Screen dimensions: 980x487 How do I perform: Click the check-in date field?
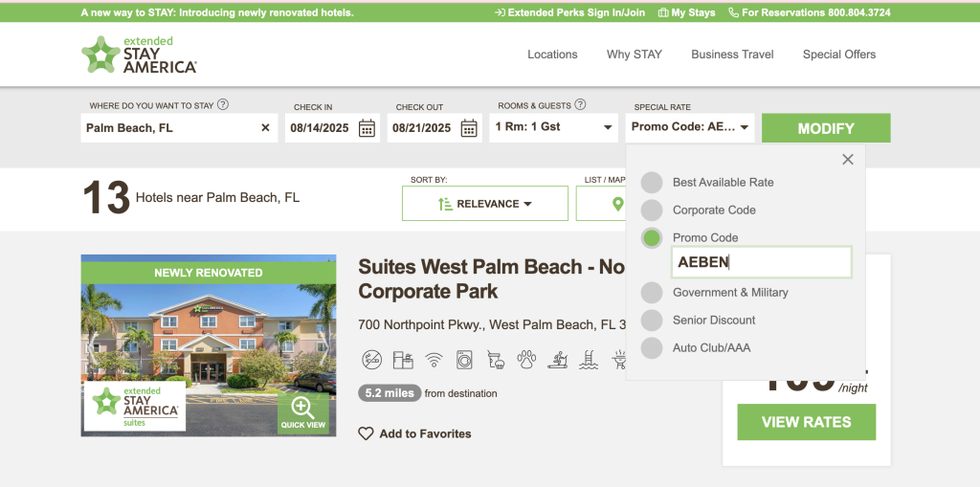pyautogui.click(x=332, y=127)
